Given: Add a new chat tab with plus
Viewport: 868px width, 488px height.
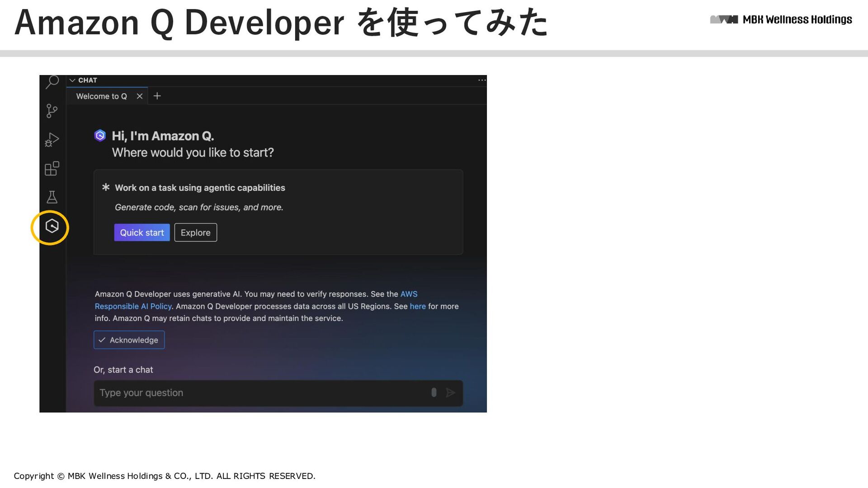Looking at the screenshot, I should click(157, 96).
